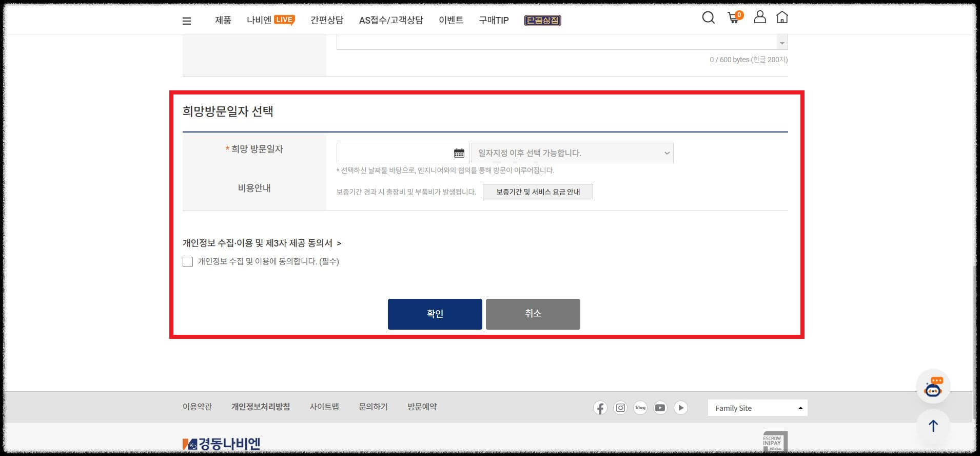
Task: Click the 0 / 600 bytes counter text
Action: pos(749,60)
